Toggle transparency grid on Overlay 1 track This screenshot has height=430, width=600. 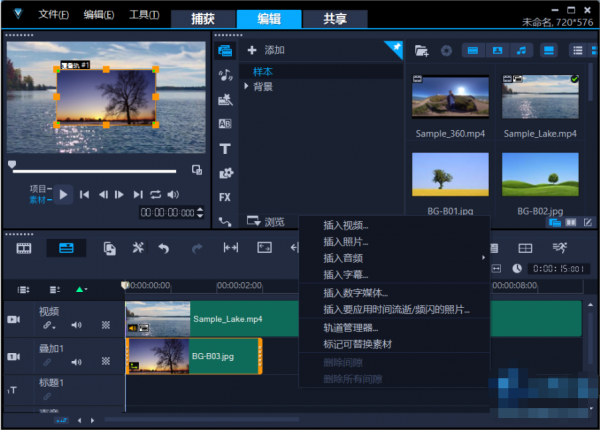point(106,362)
